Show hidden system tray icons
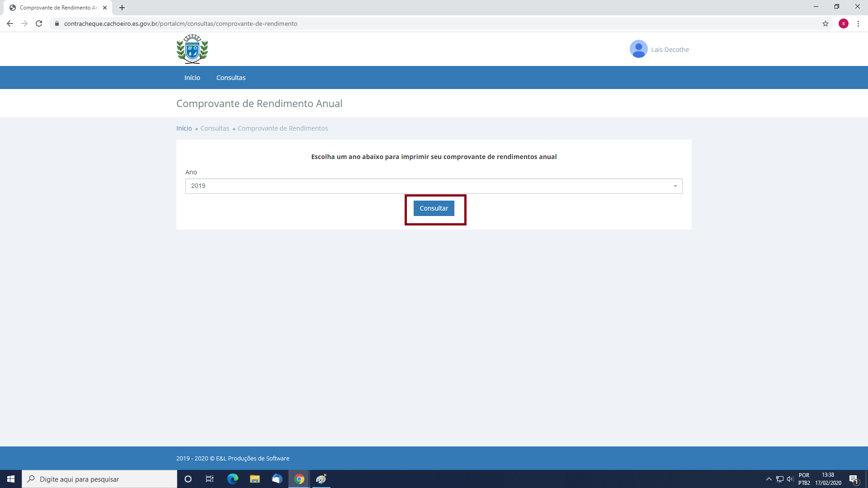The height and width of the screenshot is (488, 868). [x=769, y=479]
